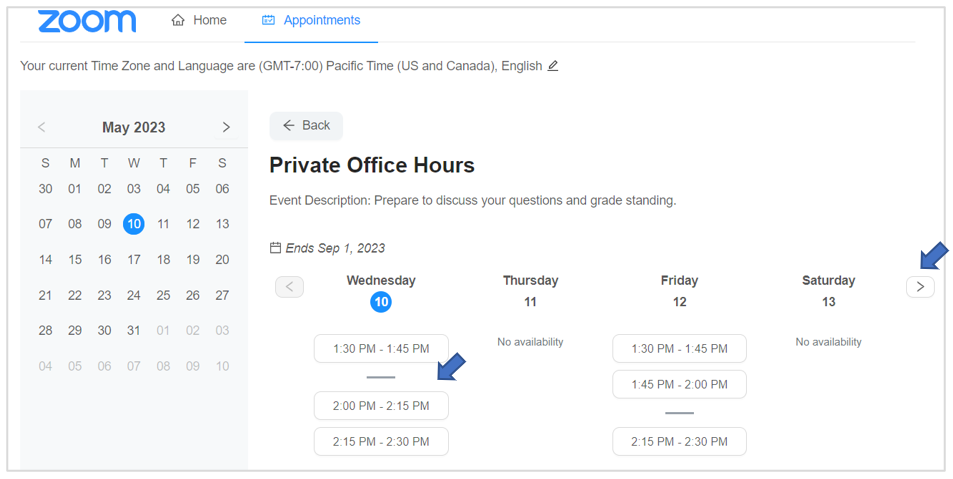
Task: Select Friday 1:30 PM - 1:45 PM slot
Action: pos(679,349)
